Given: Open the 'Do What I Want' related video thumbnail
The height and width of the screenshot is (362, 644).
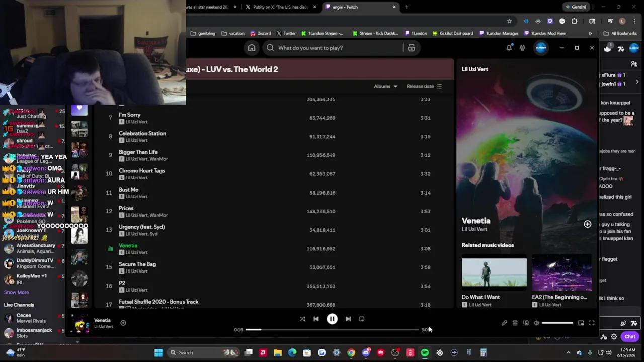Looking at the screenshot, I should tap(494, 273).
